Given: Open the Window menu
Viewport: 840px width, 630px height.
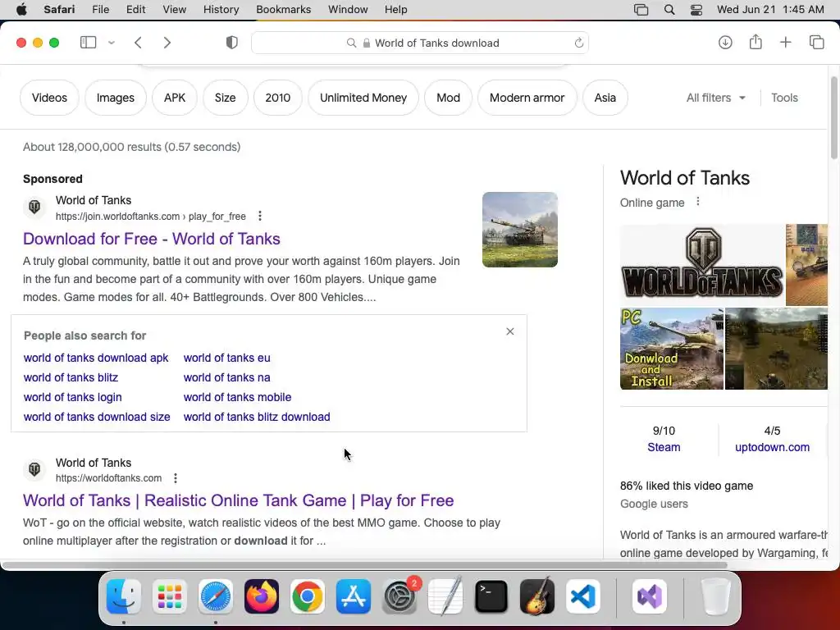Looking at the screenshot, I should (348, 10).
